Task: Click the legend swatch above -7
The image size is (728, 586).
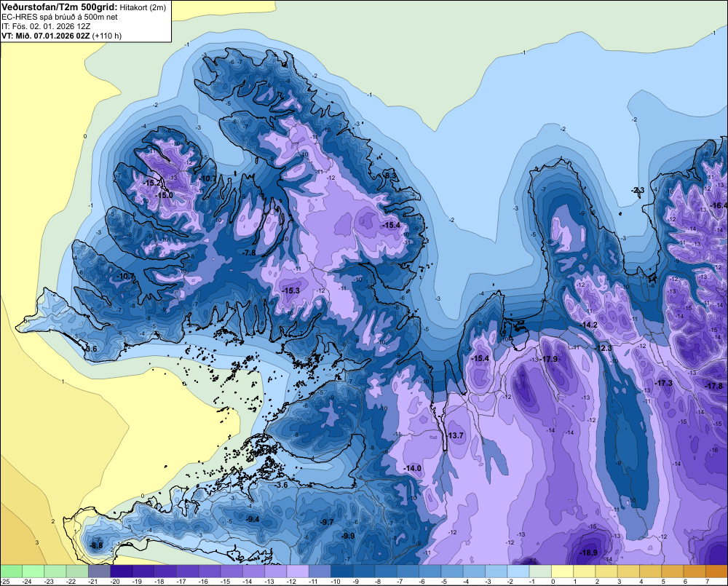Action: click(408, 571)
